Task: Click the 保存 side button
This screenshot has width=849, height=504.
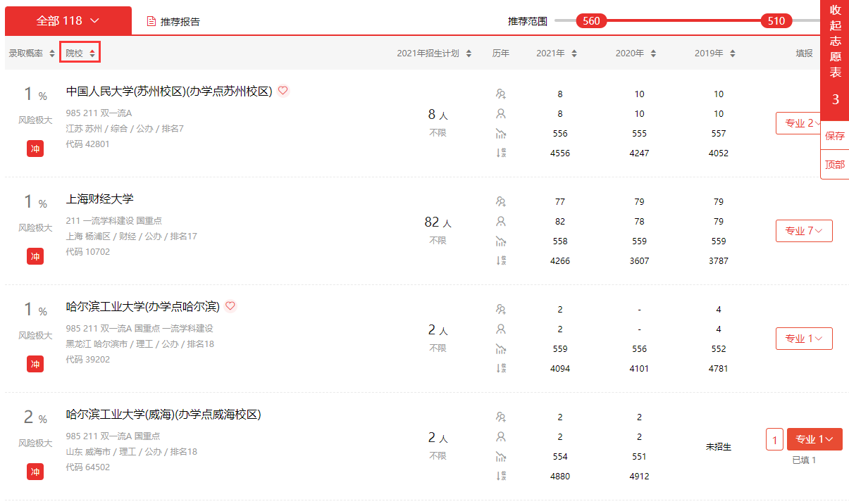Action: point(835,136)
